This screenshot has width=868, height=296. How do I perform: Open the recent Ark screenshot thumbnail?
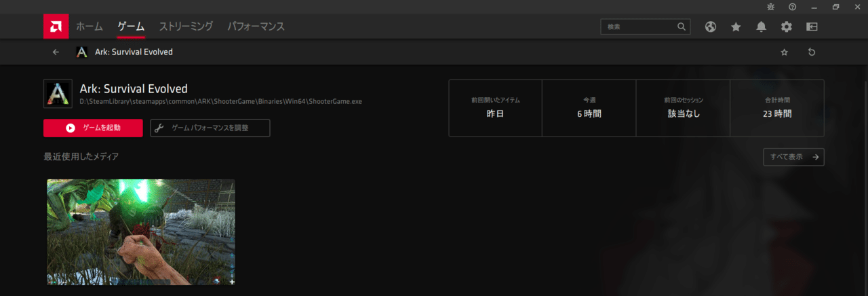click(x=141, y=232)
